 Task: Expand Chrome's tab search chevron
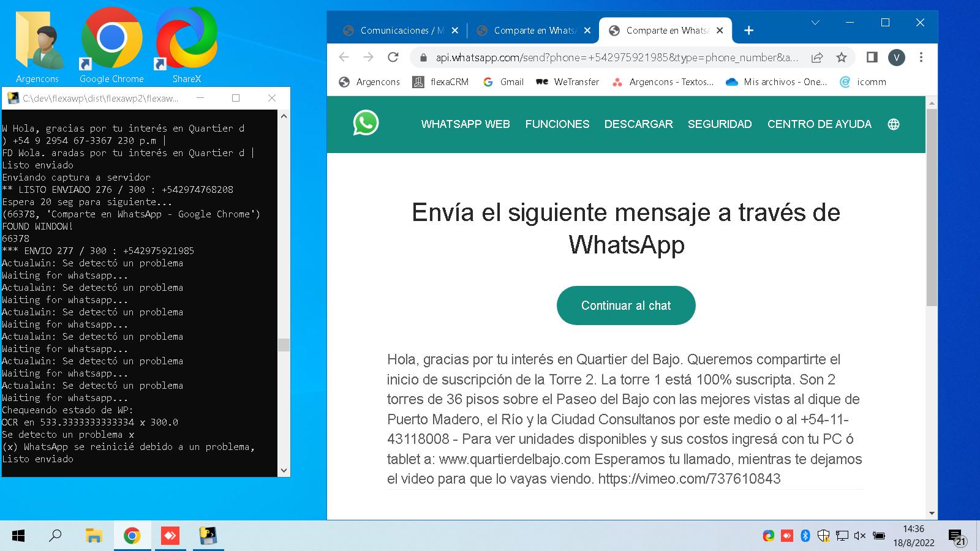815,23
